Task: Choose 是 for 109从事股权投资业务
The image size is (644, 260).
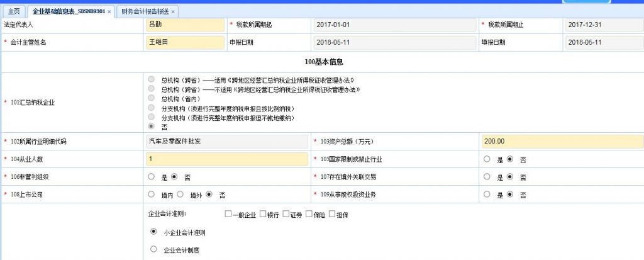Action: point(487,195)
